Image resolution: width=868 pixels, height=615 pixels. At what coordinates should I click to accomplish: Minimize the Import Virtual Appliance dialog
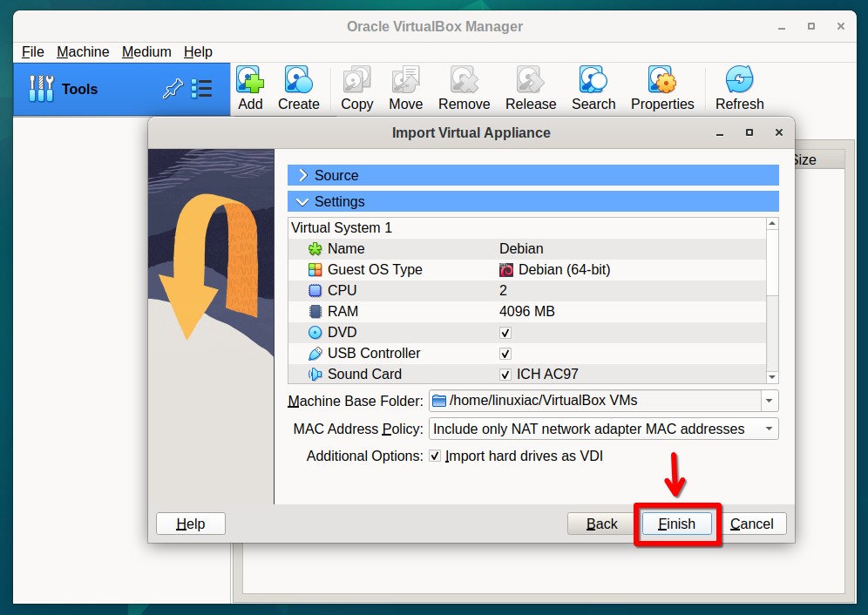click(720, 133)
